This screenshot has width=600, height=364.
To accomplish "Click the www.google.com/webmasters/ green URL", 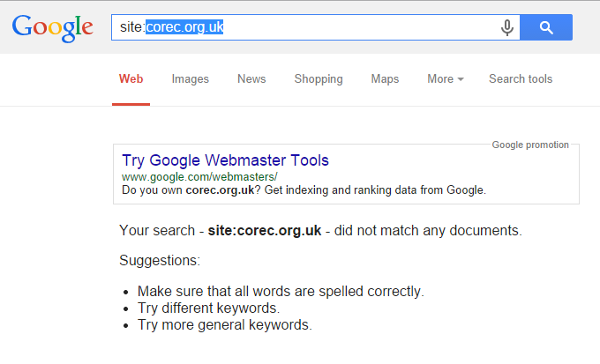I will tap(199, 177).
